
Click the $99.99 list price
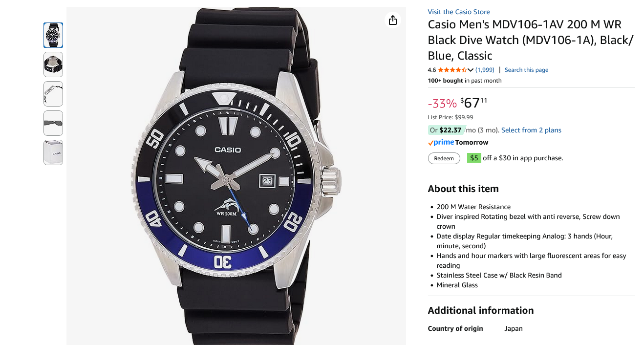click(x=464, y=117)
